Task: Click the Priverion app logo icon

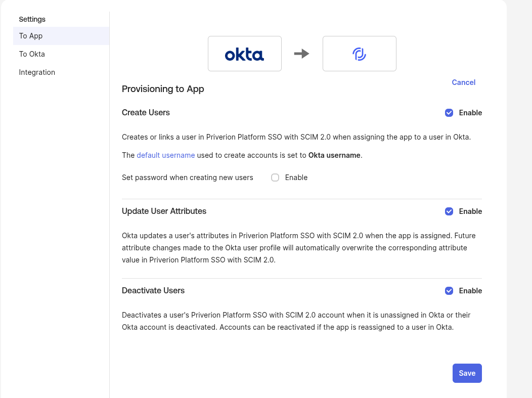Action: tap(359, 54)
